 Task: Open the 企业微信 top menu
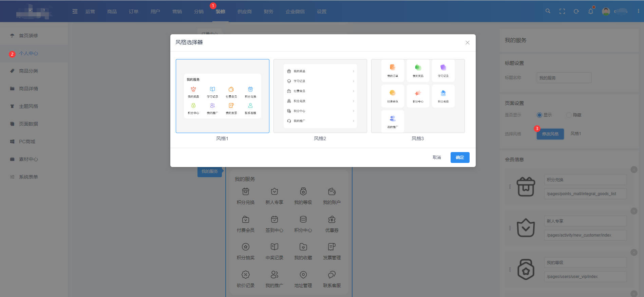295,12
